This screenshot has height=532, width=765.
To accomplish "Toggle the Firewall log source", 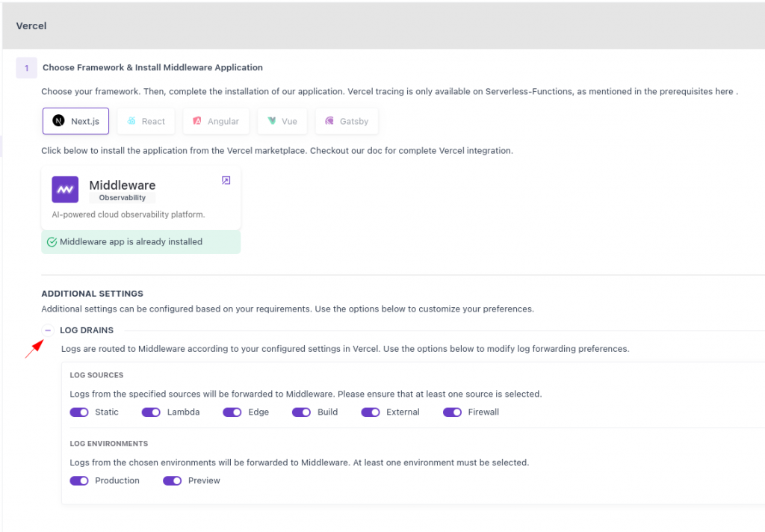I will pos(452,412).
